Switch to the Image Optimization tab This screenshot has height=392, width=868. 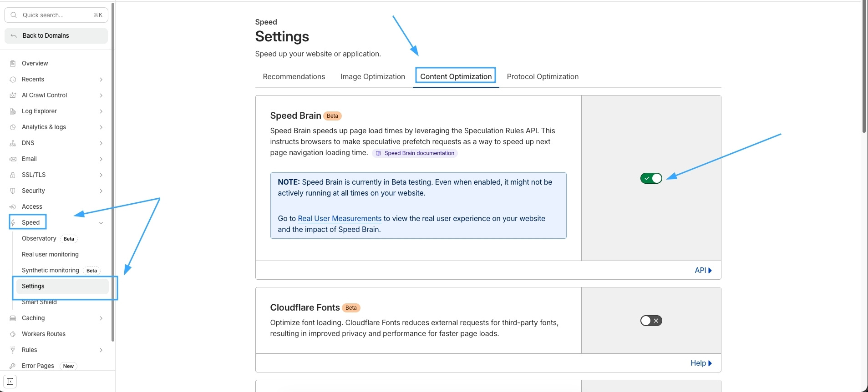[373, 77]
